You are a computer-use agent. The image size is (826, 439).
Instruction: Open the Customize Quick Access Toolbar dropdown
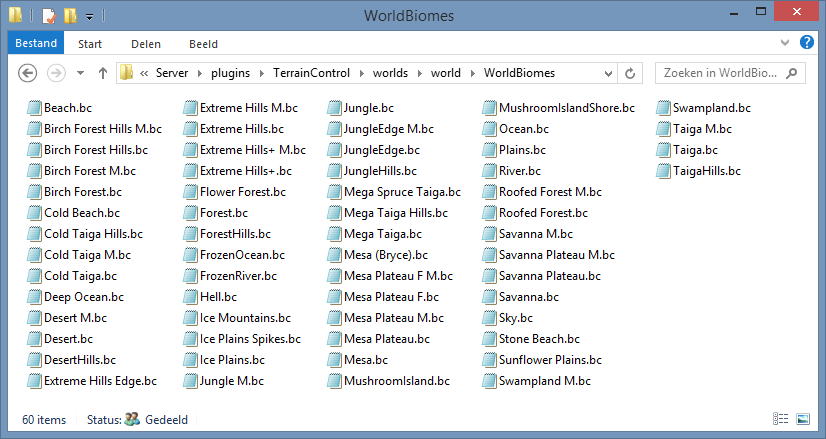90,17
